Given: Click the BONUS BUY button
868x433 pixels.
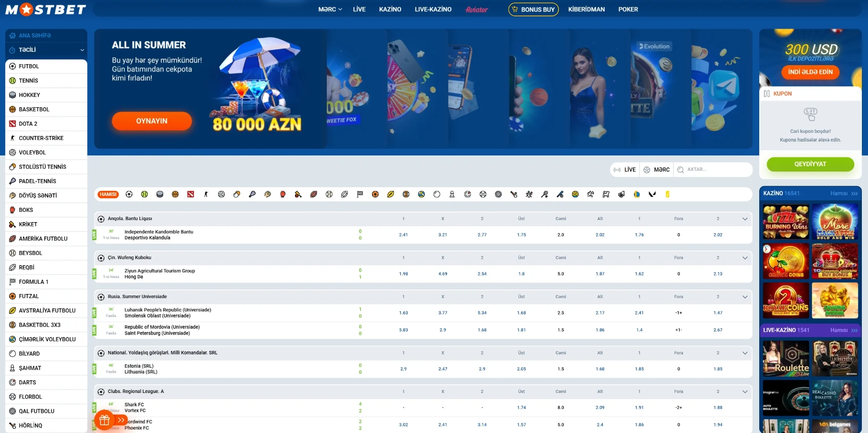Looking at the screenshot, I should [x=533, y=9].
